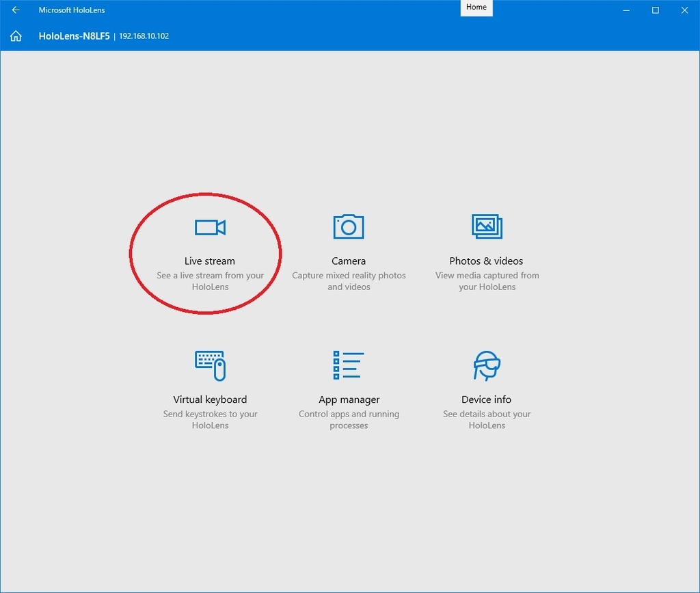Viewport: 700px width, 593px height.
Task: Open the Photos & videos gallery icon
Action: click(487, 226)
